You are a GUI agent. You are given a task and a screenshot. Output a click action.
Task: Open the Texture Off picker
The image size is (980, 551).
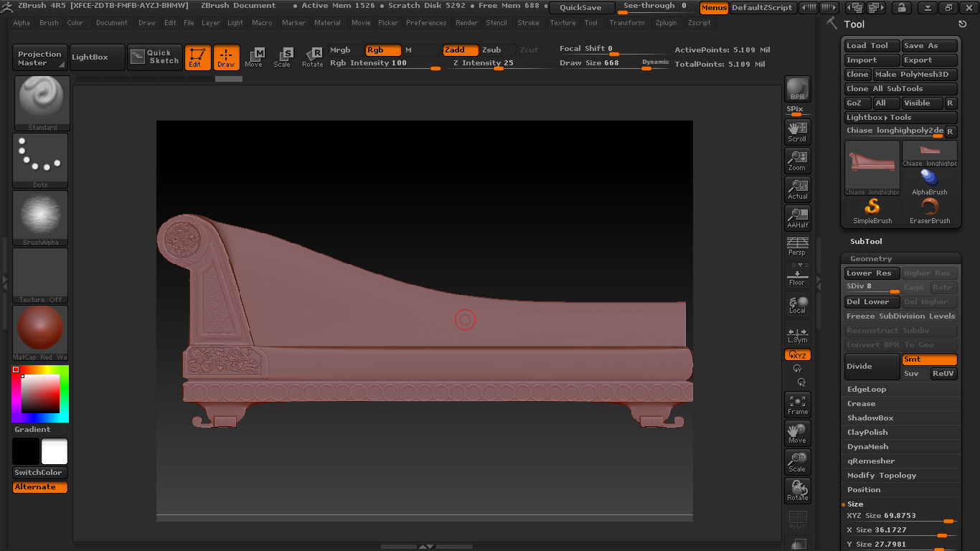click(x=40, y=275)
